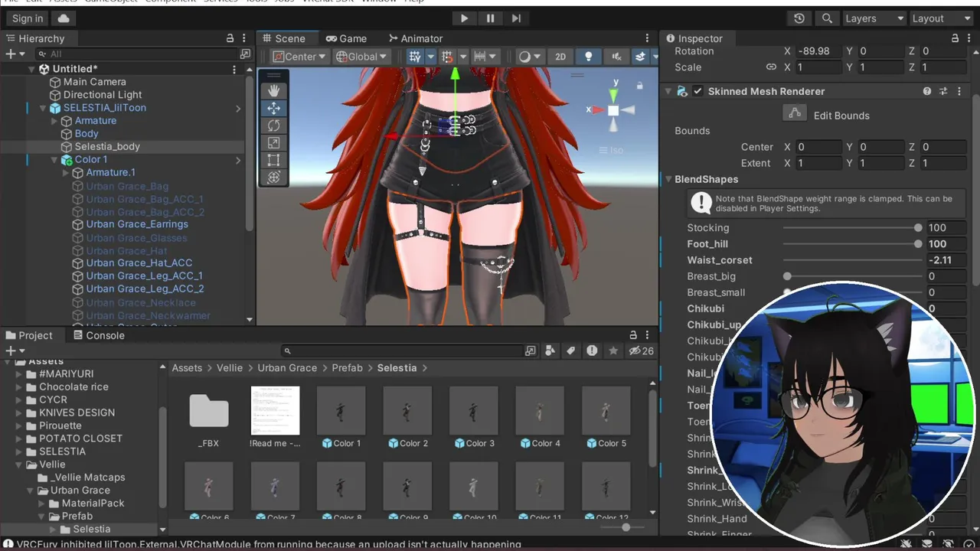Open Inspector panel kebab menu

(968, 38)
